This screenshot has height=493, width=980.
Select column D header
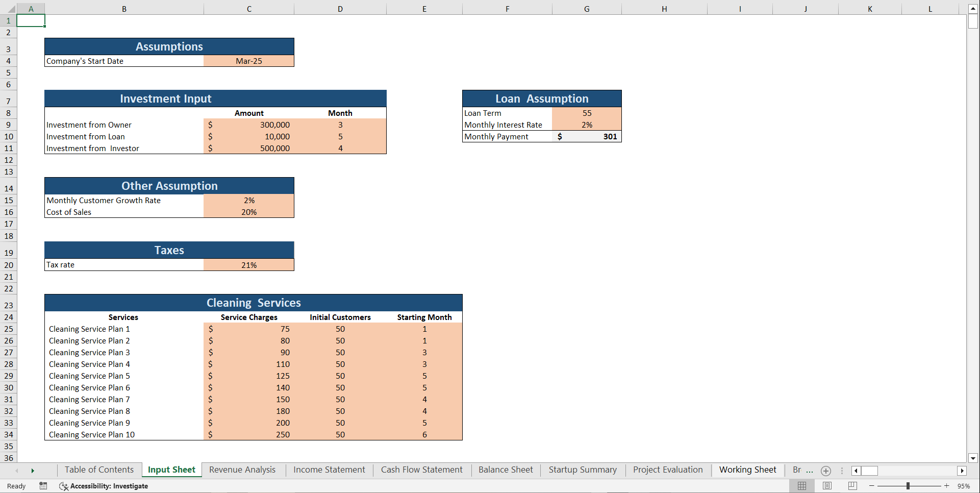(340, 8)
